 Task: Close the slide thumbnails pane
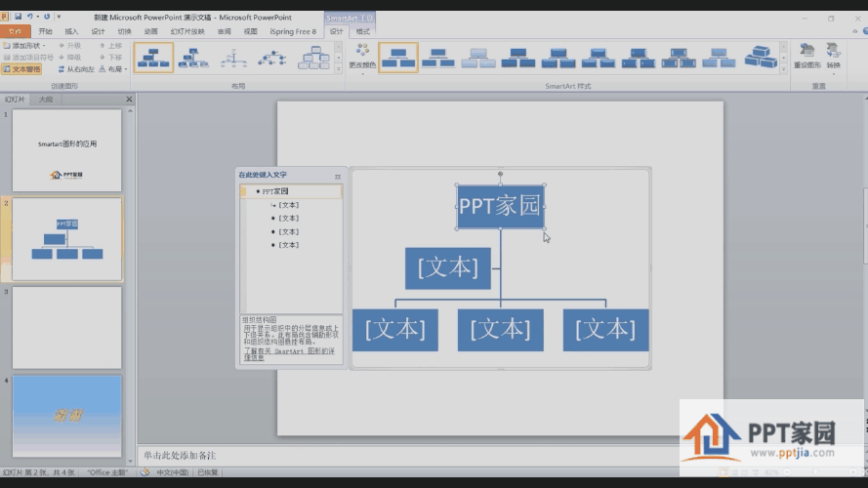[129, 99]
